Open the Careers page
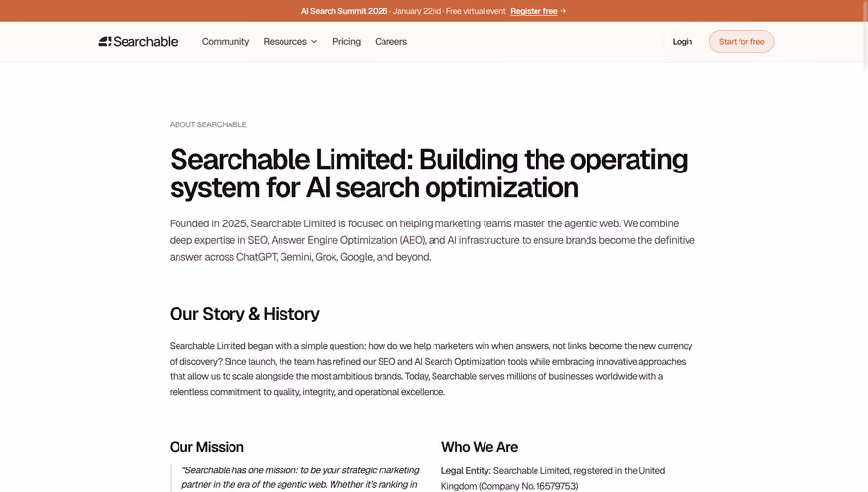 [x=390, y=41]
